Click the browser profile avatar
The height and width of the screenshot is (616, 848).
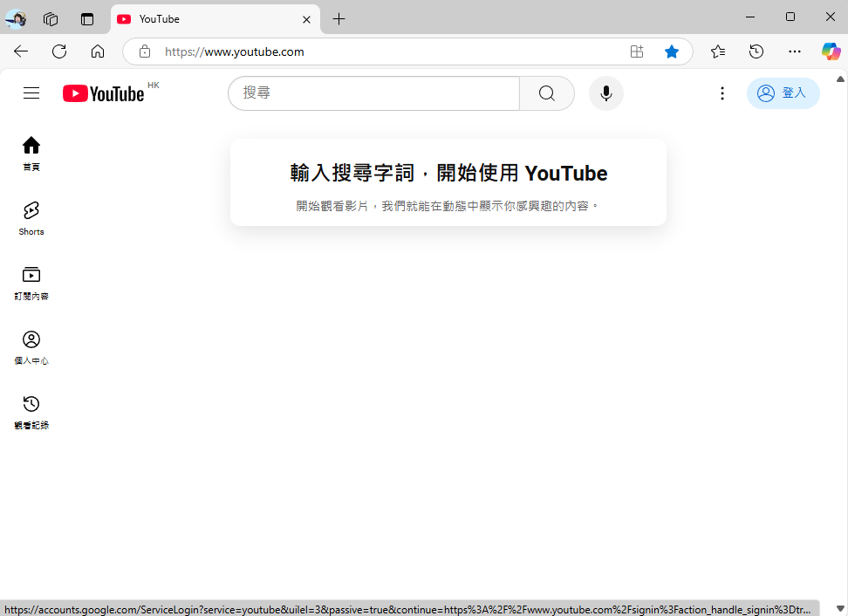16,19
